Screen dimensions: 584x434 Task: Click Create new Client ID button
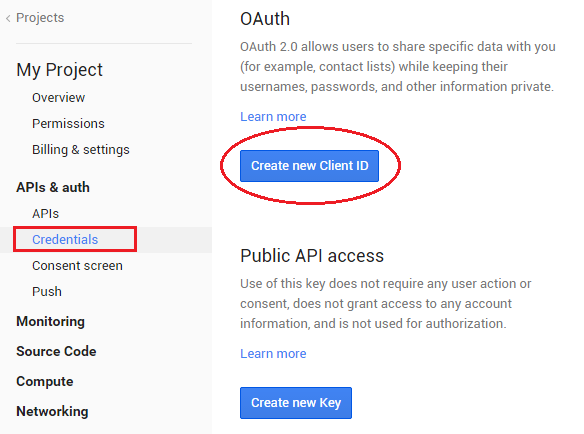[x=309, y=166]
